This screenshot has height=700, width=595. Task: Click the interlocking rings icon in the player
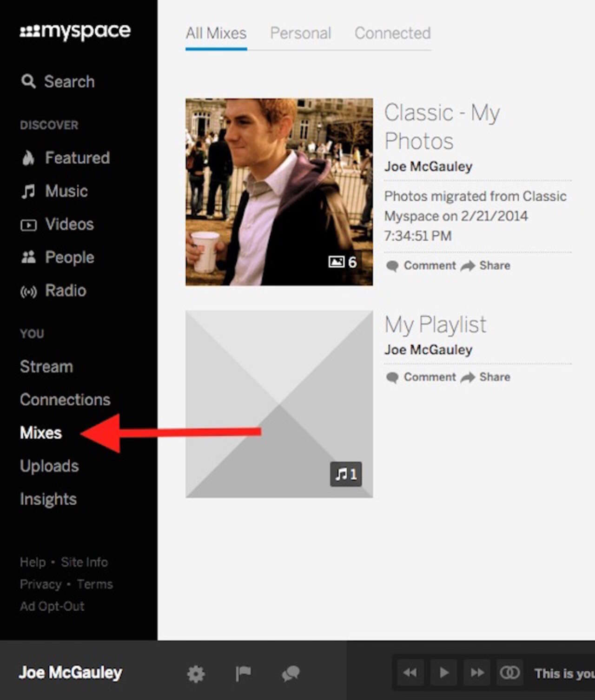509,672
